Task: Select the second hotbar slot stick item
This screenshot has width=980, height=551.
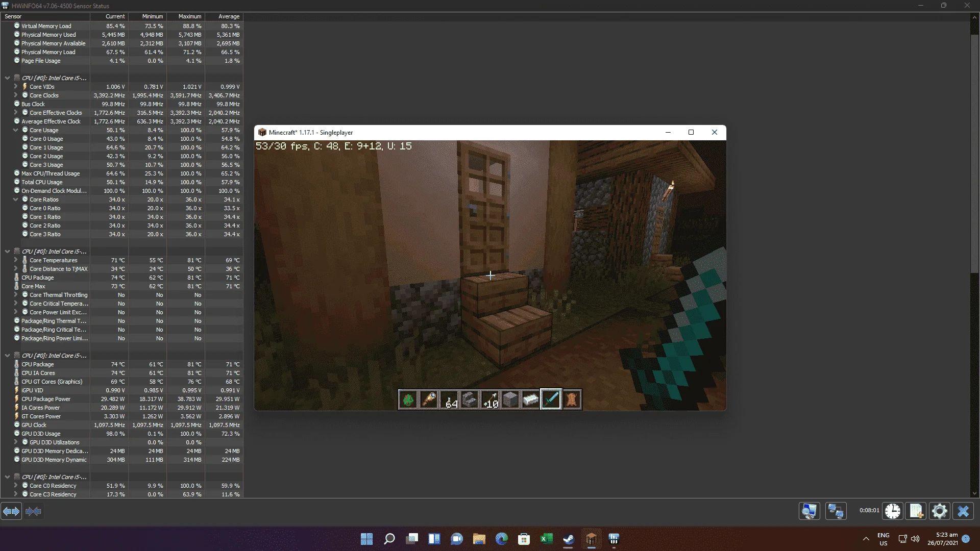Action: (429, 399)
